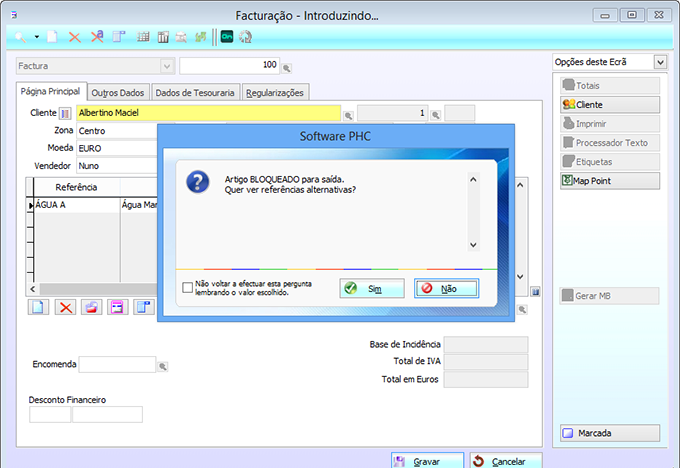Viewport: 680px width, 468px height.
Task: Click the grid vertical scrollbar down arrow
Action: point(520,276)
